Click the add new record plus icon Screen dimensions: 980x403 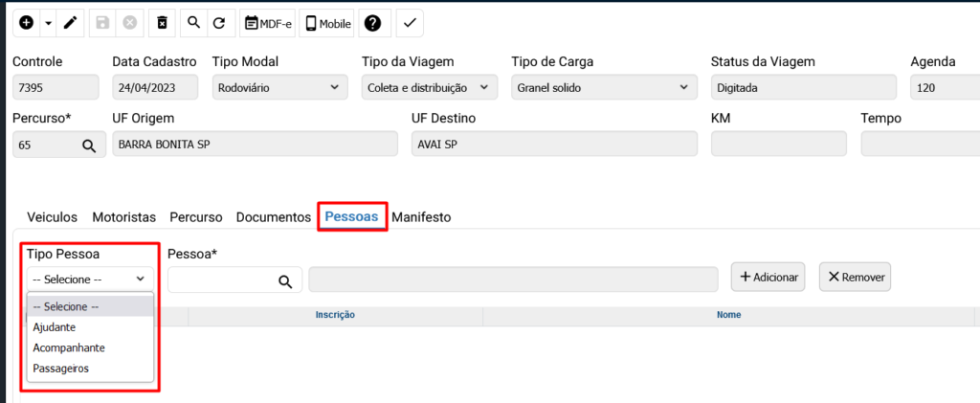click(26, 22)
